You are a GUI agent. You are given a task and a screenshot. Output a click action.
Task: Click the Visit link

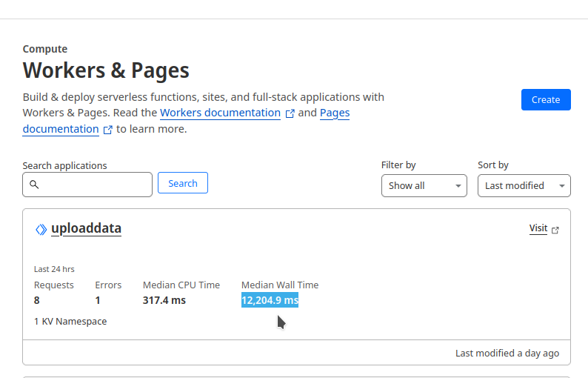[x=538, y=228]
